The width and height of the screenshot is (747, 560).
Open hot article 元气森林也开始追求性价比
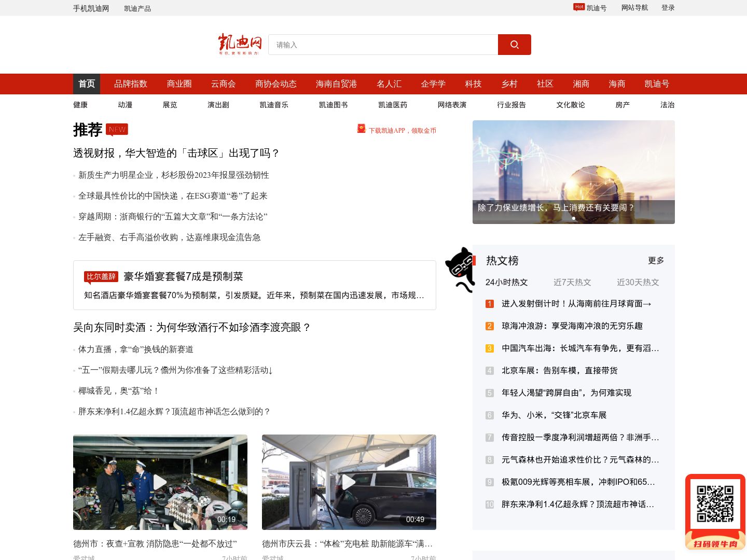(580, 460)
